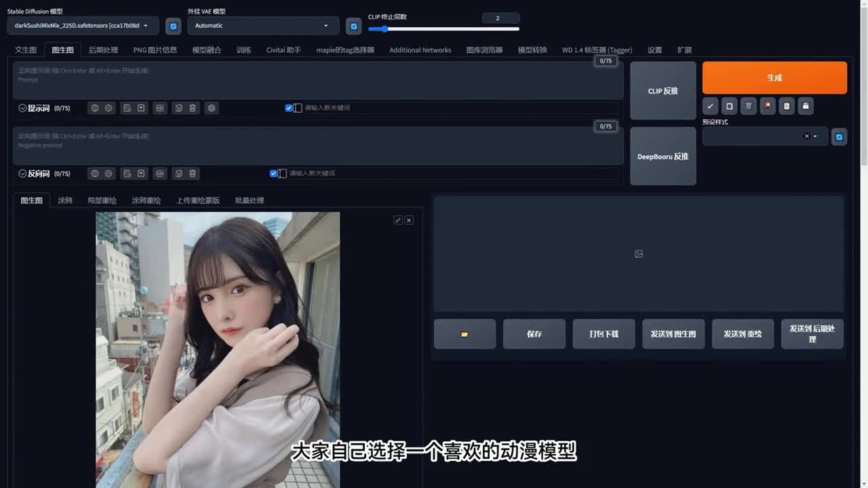Refresh the Stable Diffusion model list

tap(173, 26)
